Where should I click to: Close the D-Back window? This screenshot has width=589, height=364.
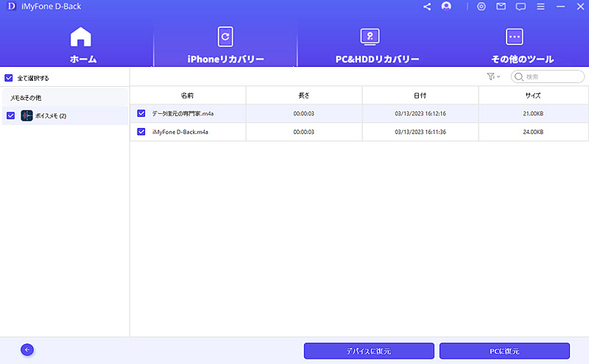tap(580, 7)
